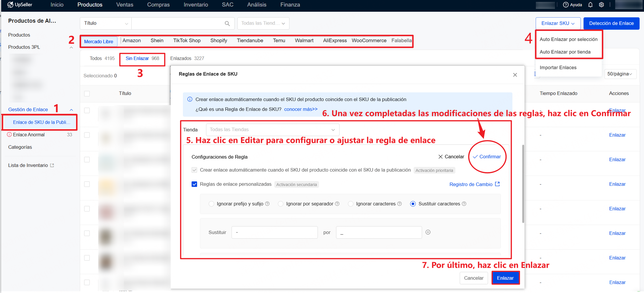Image resolution: width=644 pixels, height=293 pixels.
Task: Select Ignorar prefijo y sufijo radio
Action: [211, 204]
